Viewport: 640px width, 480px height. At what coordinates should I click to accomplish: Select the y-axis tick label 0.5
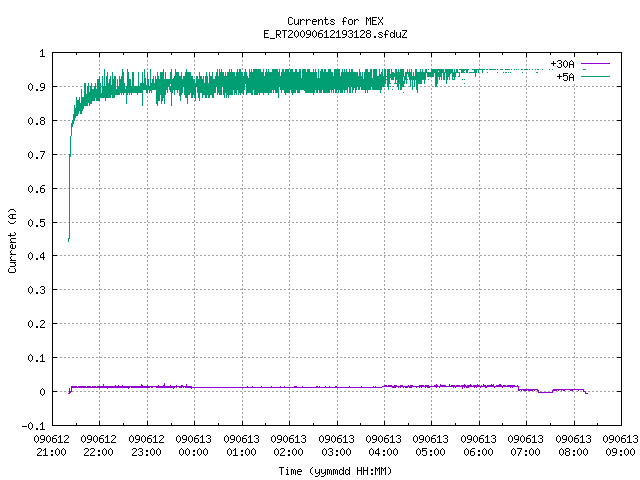36,222
